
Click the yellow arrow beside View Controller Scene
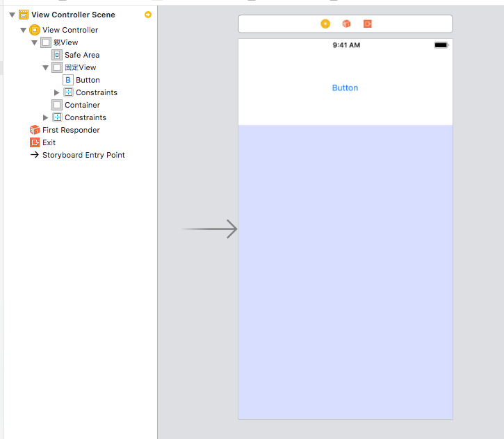pyautogui.click(x=148, y=15)
